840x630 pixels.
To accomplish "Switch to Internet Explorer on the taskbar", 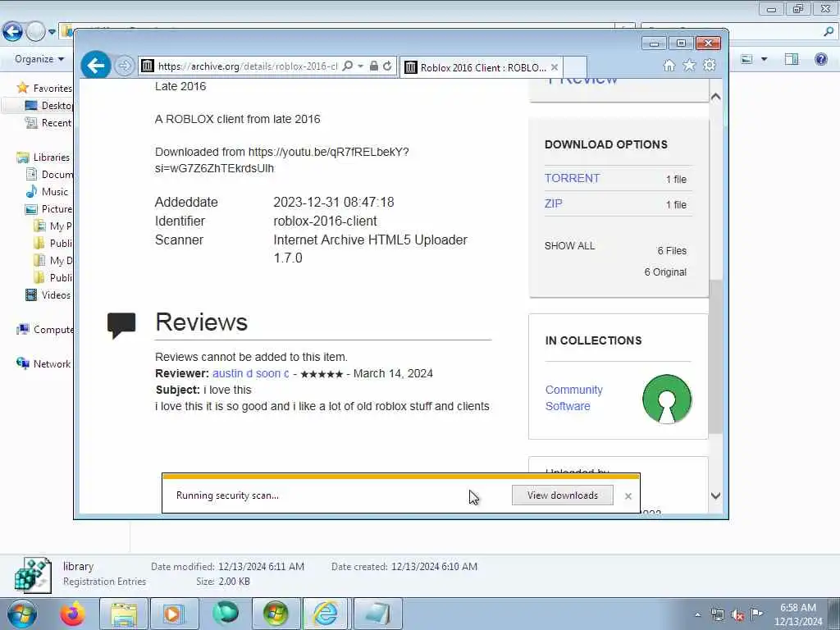I will (326, 614).
